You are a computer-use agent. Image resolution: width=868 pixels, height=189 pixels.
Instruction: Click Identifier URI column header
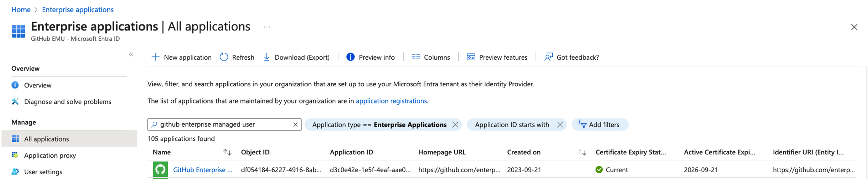click(x=808, y=152)
